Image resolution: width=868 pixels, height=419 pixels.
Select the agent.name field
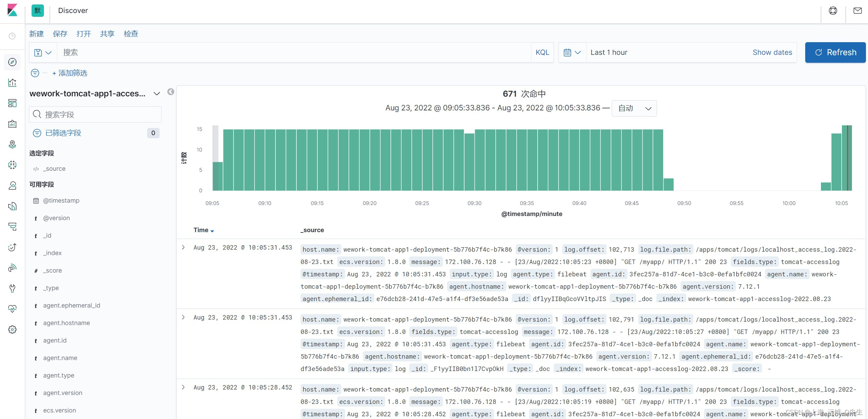tap(60, 358)
